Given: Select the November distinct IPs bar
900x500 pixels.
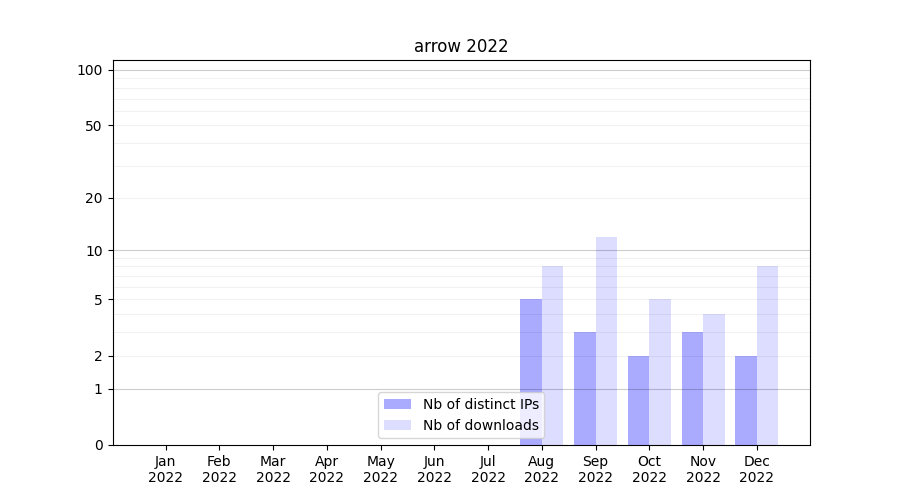Looking at the screenshot, I should click(x=692, y=388).
